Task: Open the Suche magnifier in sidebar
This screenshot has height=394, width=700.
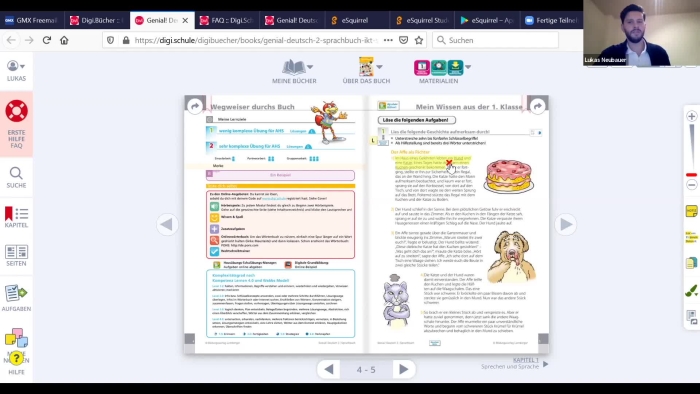Action: [x=16, y=177]
